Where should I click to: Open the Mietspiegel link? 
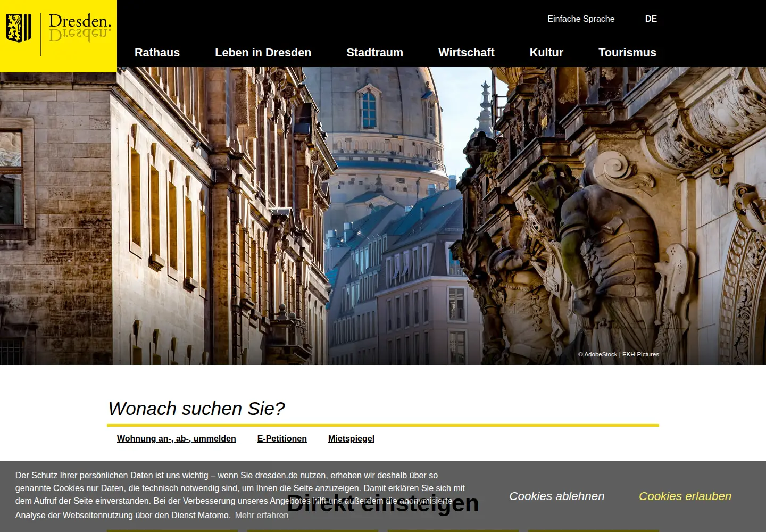(x=351, y=438)
